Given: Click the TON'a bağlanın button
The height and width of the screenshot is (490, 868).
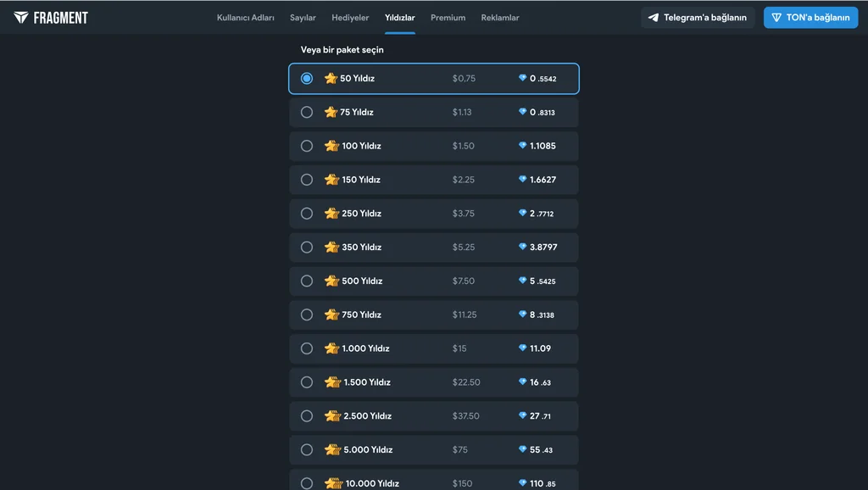Looking at the screenshot, I should pos(810,18).
